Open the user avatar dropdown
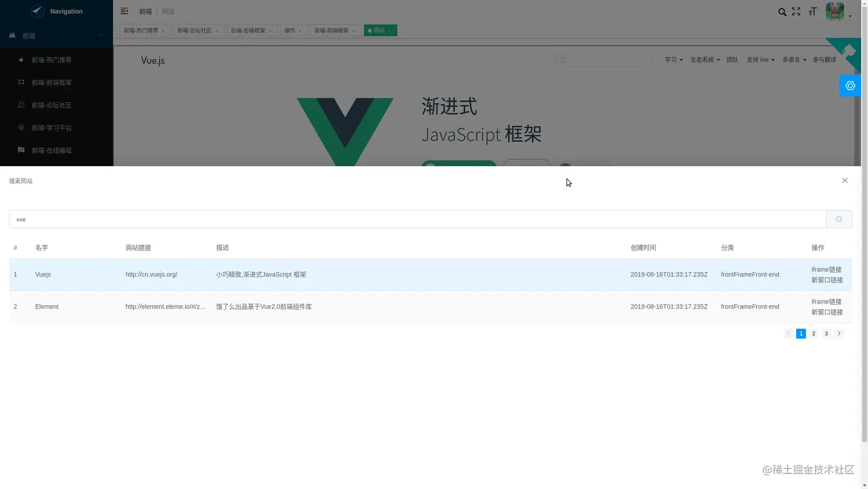The image size is (868, 489). [x=838, y=11]
